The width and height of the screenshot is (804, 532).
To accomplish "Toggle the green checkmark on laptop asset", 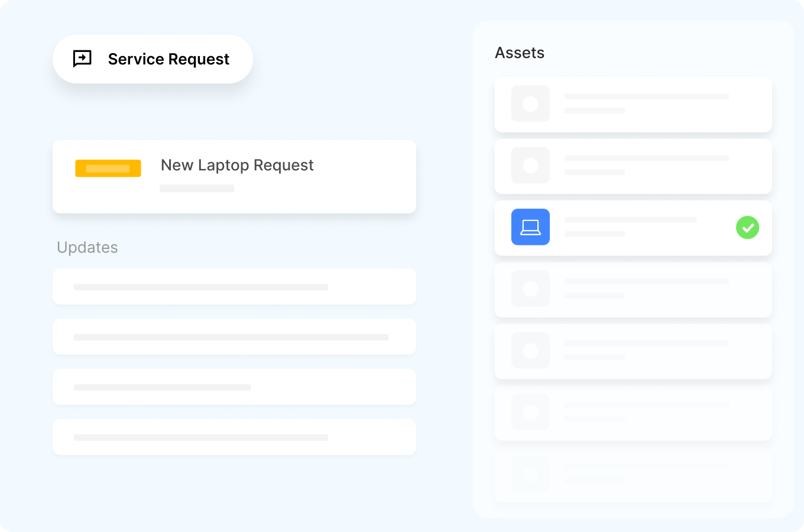I will point(747,228).
